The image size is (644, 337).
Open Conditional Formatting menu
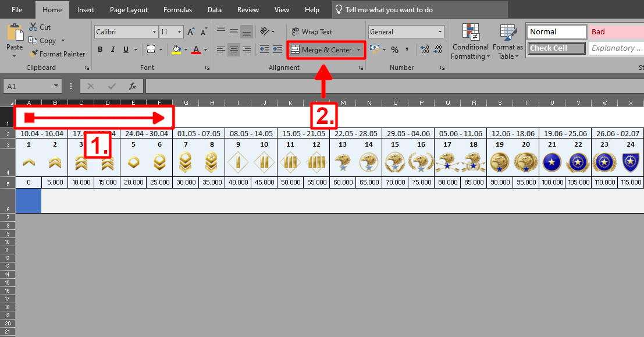(x=470, y=42)
